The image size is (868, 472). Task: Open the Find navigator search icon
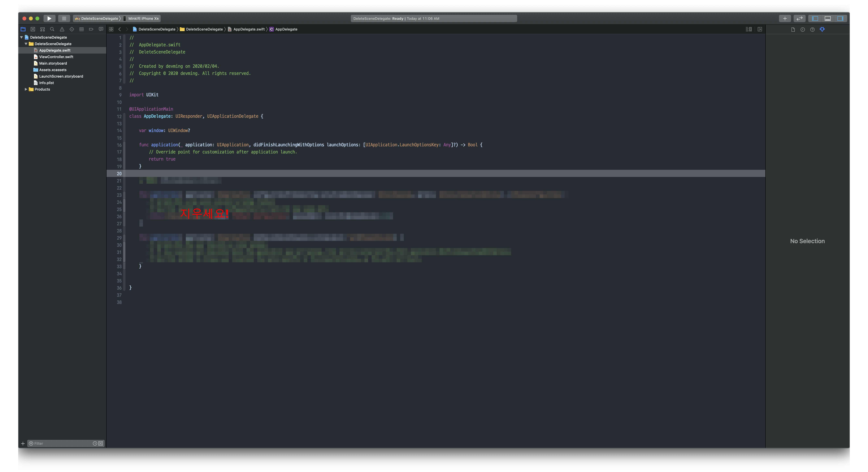(52, 29)
